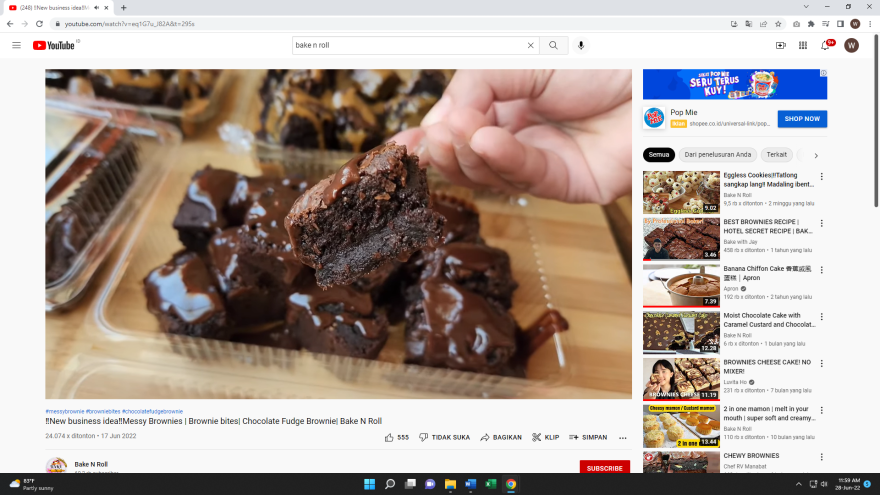Start voice search with microphone icon
The width and height of the screenshot is (880, 495).
pyautogui.click(x=581, y=45)
